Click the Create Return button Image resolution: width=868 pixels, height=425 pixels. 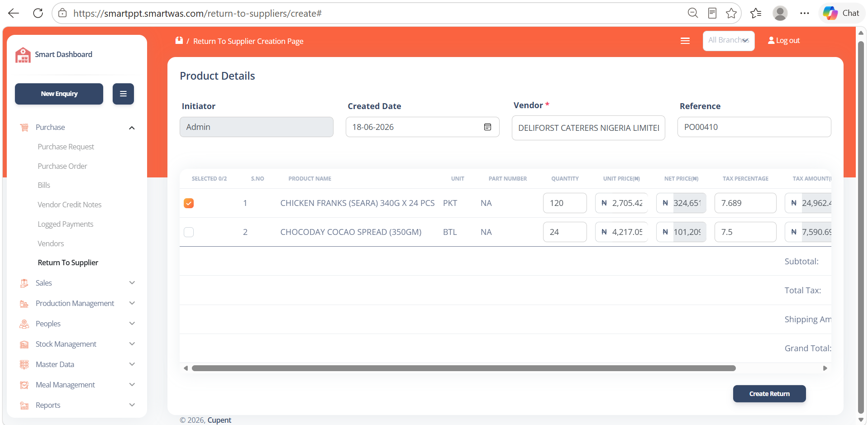coord(769,394)
